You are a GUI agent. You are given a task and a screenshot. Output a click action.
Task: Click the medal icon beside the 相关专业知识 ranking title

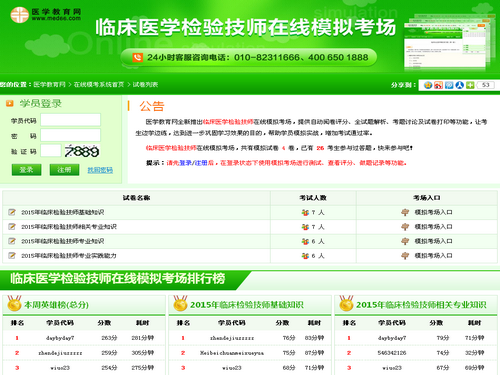(346, 303)
